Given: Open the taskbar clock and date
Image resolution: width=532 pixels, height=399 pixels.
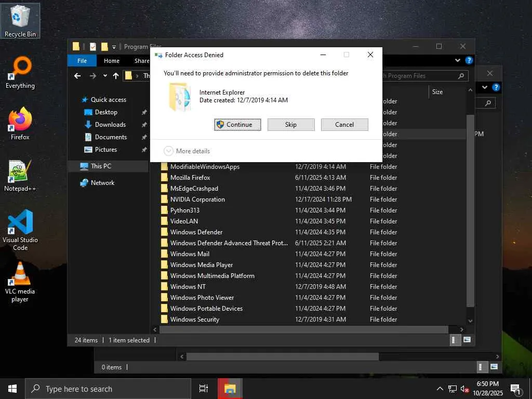Looking at the screenshot, I should pyautogui.click(x=487, y=389).
